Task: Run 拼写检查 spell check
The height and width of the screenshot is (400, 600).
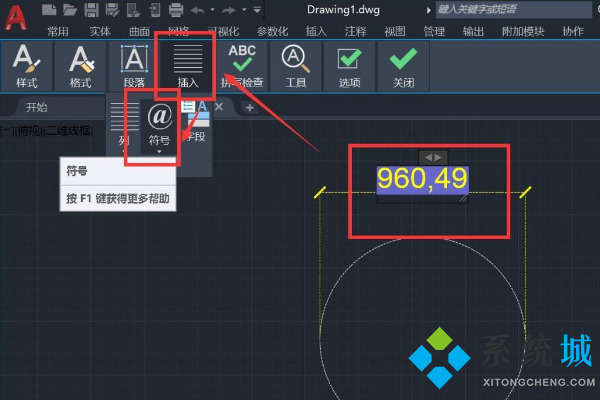Action: click(x=241, y=67)
